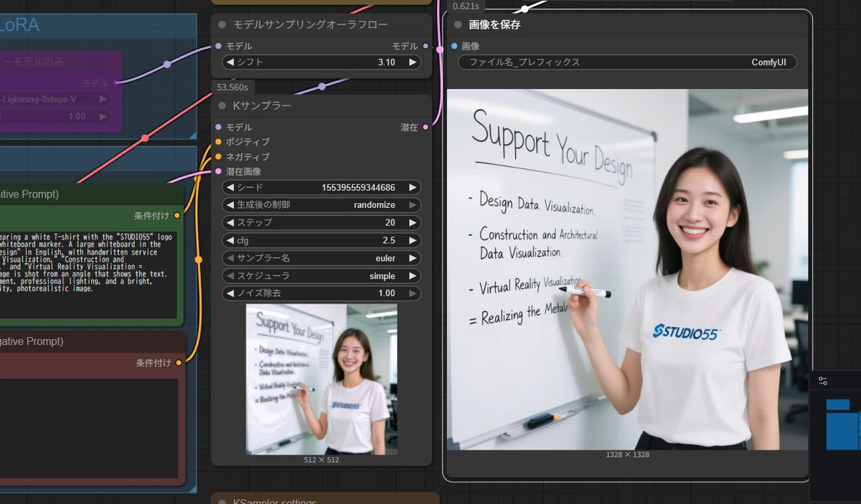This screenshot has height=504, width=861.
Task: Collapse the モデルサンプリングオーラフロー node via its dot
Action: [x=222, y=24]
